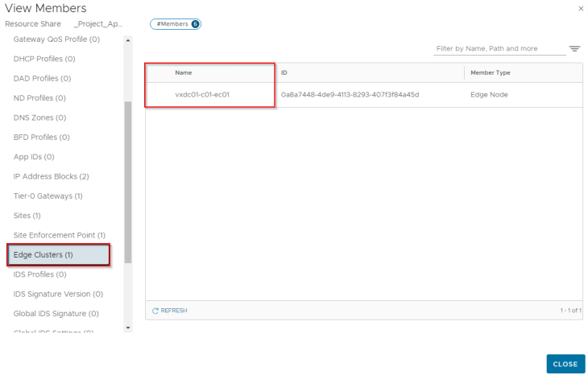Click the CLOSE button
The image size is (588, 375).
(565, 364)
